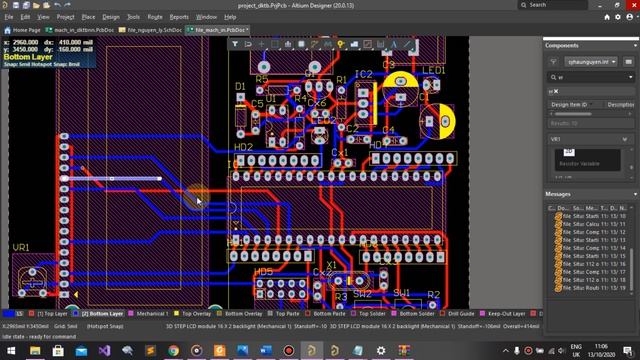Open settings gear icon at top right
Screen dimensions: 640x360
pos(618,17)
